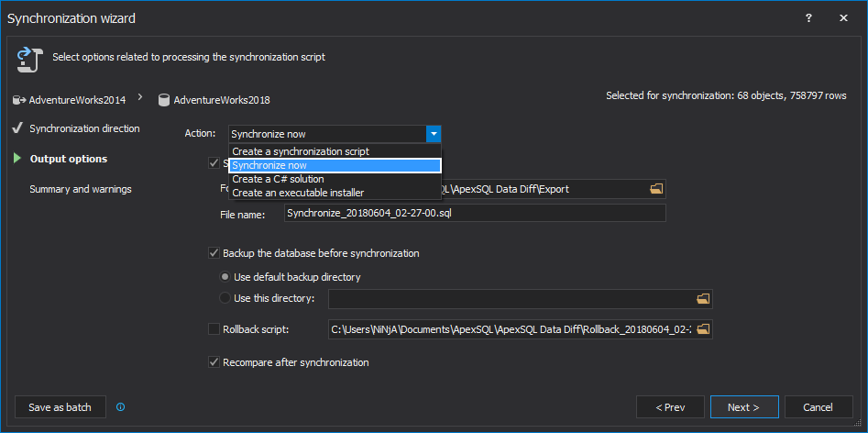Click the AdventureWorks2018 destination database icon
The image size is (868, 433).
pyautogui.click(x=164, y=100)
